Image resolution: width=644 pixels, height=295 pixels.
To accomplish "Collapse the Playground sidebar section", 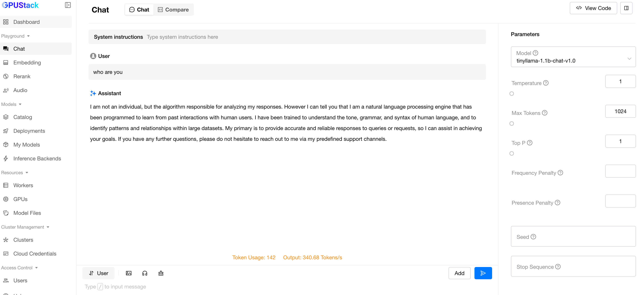I will click(x=16, y=36).
